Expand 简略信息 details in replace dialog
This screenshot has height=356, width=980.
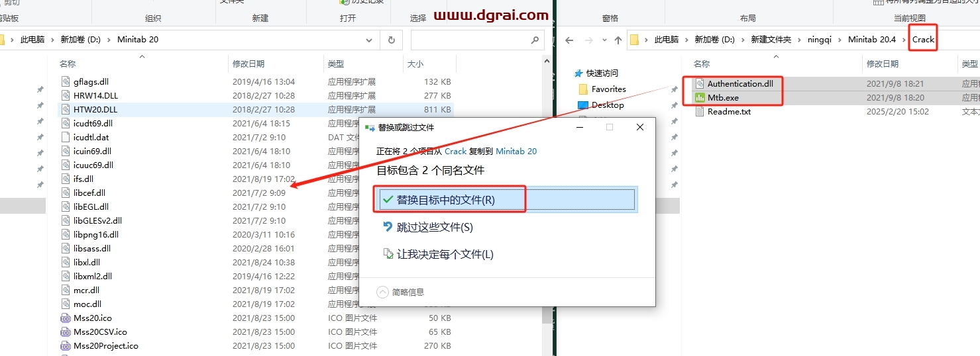tap(400, 292)
